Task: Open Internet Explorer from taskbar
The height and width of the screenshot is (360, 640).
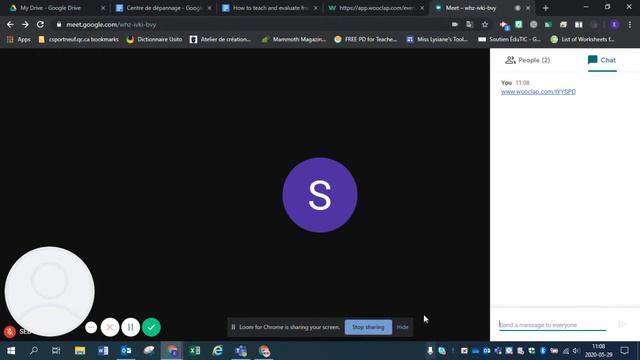Action: click(x=218, y=351)
